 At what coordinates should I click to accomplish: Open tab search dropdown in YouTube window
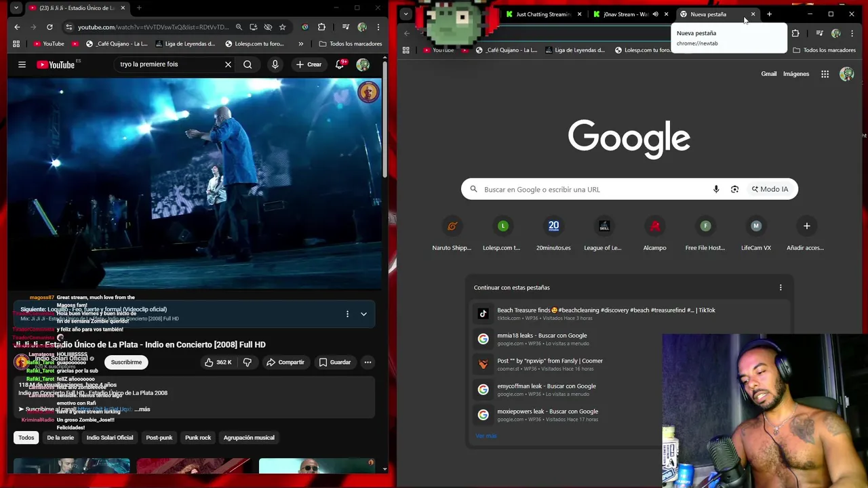[x=16, y=8]
